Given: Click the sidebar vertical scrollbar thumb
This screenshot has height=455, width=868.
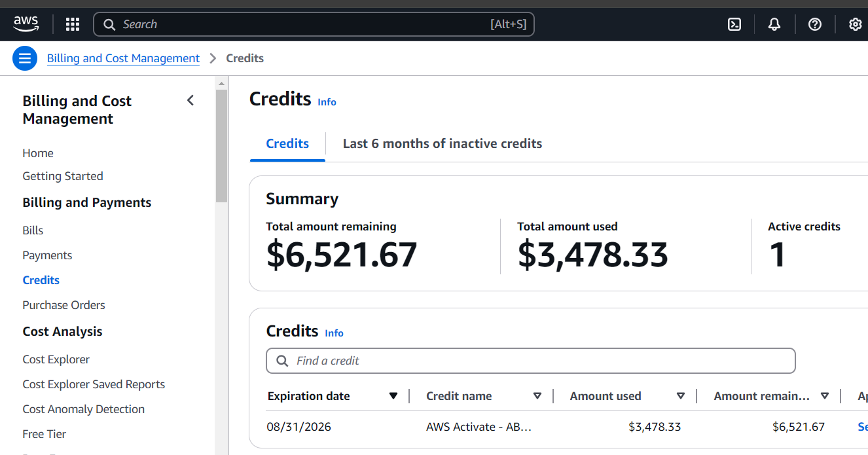Looking at the screenshot, I should point(222,145).
